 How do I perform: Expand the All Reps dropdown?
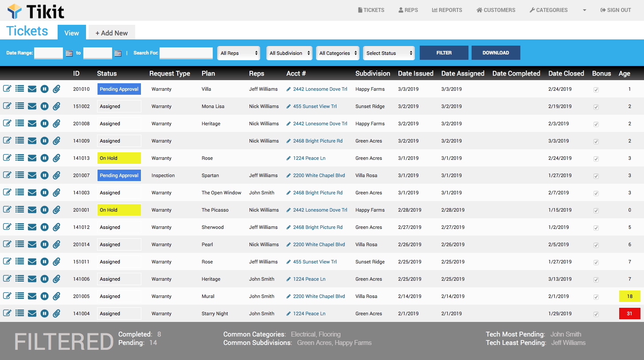click(239, 53)
